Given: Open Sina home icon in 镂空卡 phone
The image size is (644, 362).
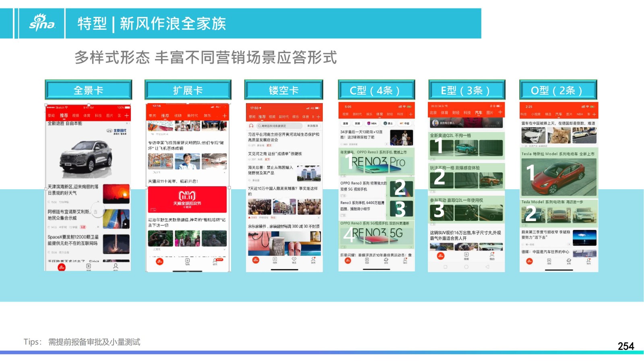Looking at the screenshot, I should click(256, 260).
